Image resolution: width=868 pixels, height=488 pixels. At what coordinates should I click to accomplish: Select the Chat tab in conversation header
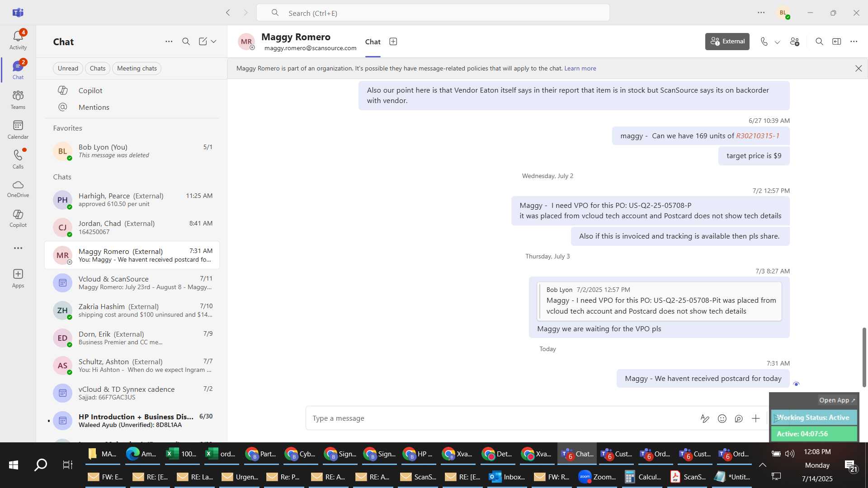tap(373, 42)
